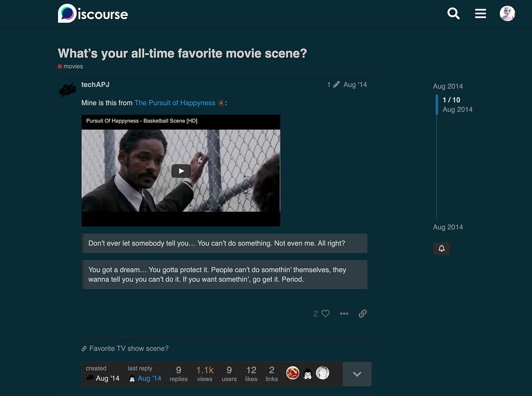Like the post with heart icon
This screenshot has width=532, height=396.
(x=325, y=314)
